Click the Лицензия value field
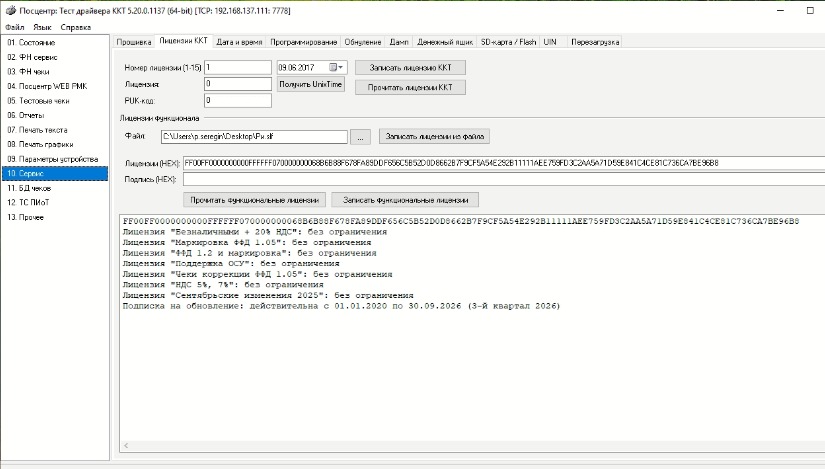825x469 pixels. pyautogui.click(x=238, y=84)
